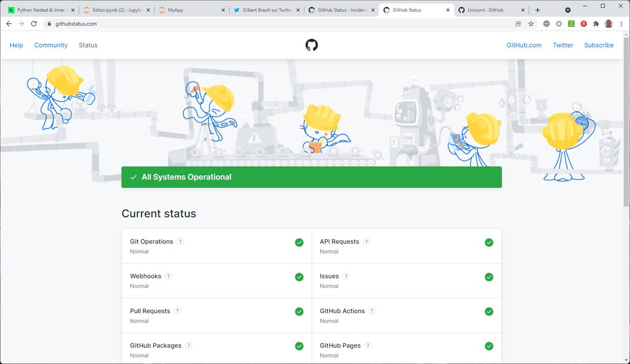This screenshot has height=364, width=630.
Task: Open the Community link in header
Action: pos(51,45)
